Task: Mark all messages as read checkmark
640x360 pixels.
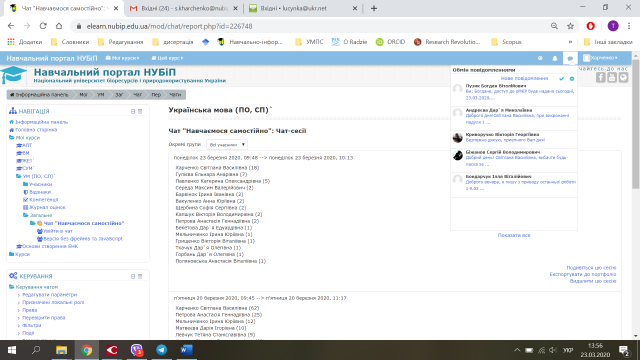Action: point(562,78)
